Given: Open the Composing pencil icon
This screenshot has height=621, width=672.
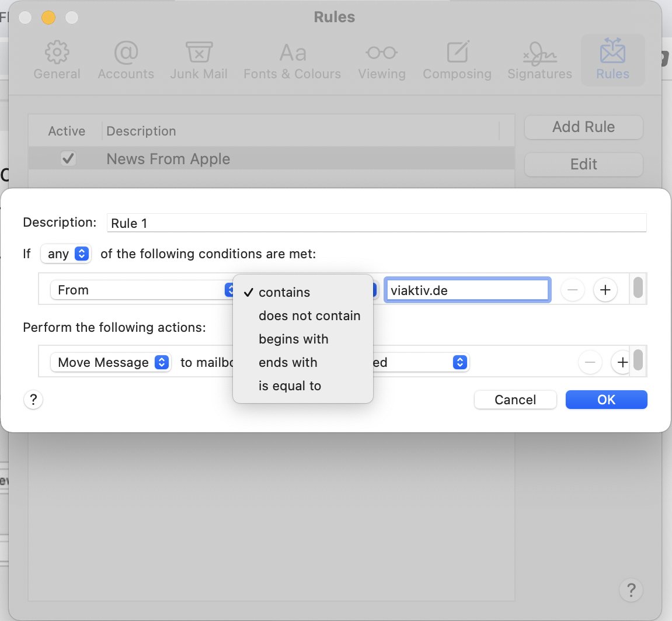Looking at the screenshot, I should coord(457,53).
